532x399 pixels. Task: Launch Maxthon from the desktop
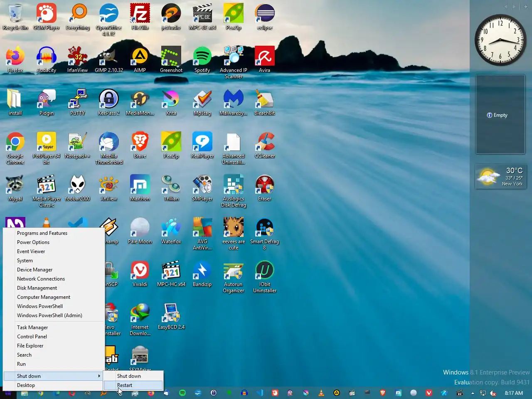tap(140, 188)
